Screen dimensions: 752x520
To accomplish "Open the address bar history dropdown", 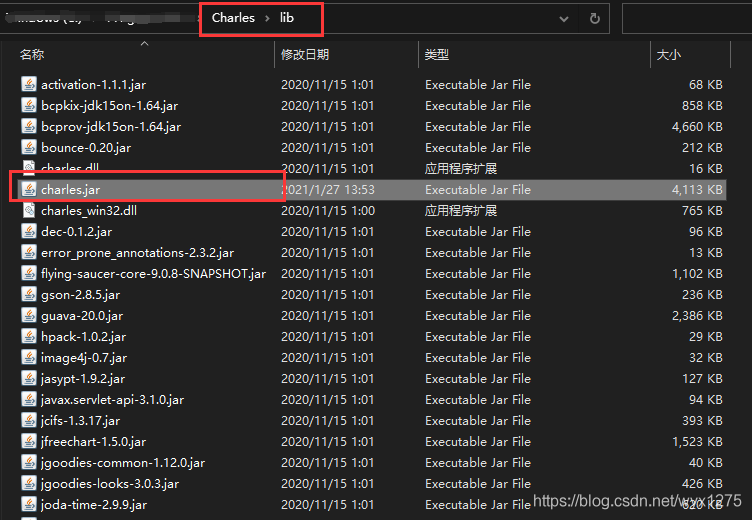I will [x=564, y=19].
